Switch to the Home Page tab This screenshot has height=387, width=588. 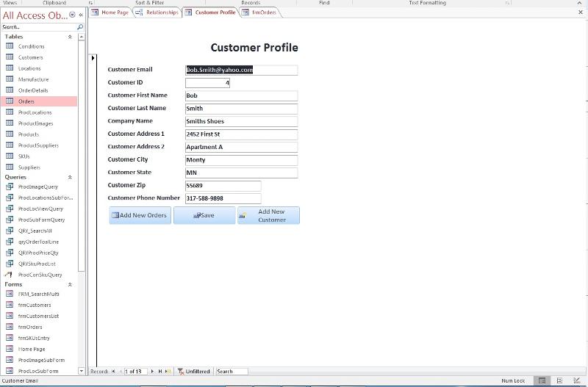110,12
